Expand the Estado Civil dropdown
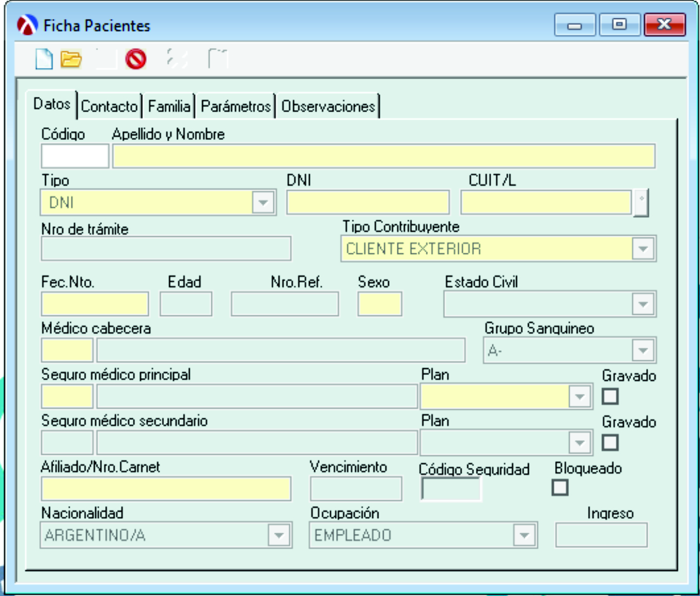Screen dimensions: 700x596 tap(643, 304)
